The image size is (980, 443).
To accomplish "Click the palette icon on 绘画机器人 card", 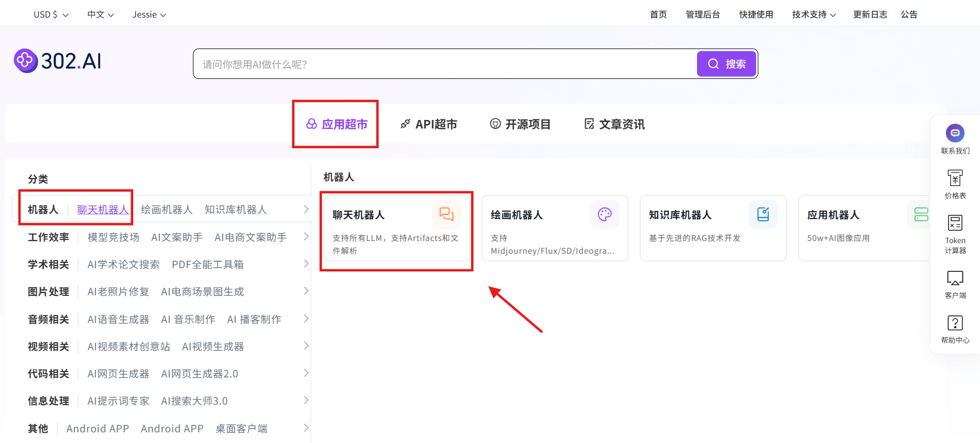I will [x=605, y=214].
